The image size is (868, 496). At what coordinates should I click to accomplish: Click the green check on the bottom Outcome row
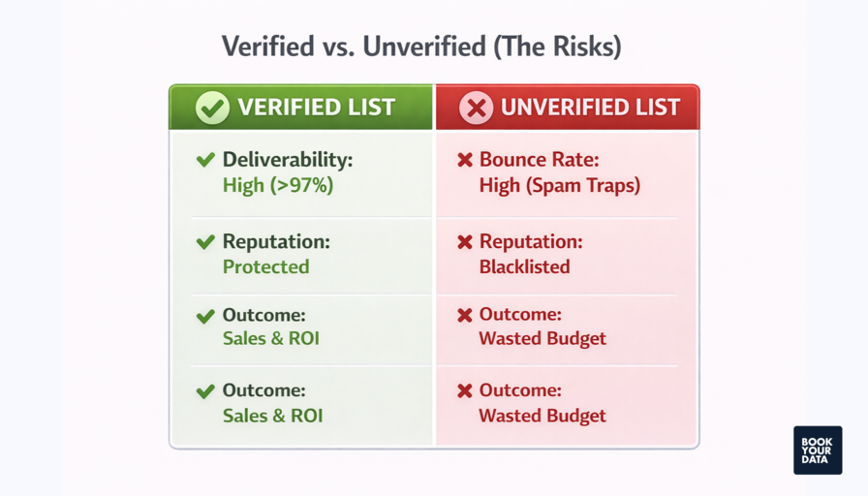(205, 391)
